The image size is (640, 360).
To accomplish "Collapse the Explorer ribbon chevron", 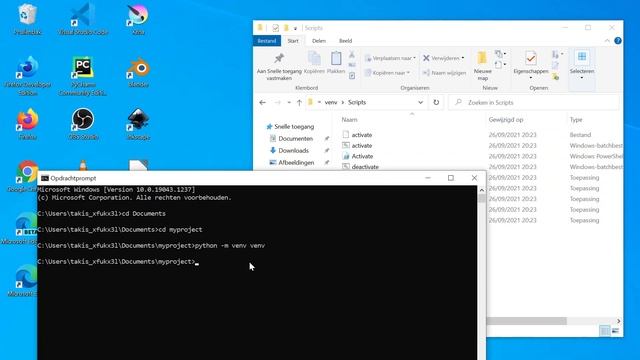I will click(607, 41).
